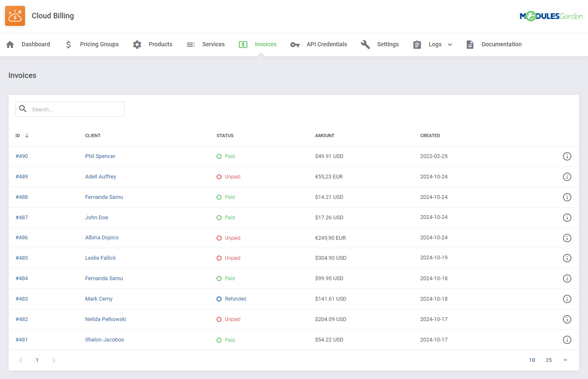Open client Albina Dopico link
588x379 pixels.
102,238
